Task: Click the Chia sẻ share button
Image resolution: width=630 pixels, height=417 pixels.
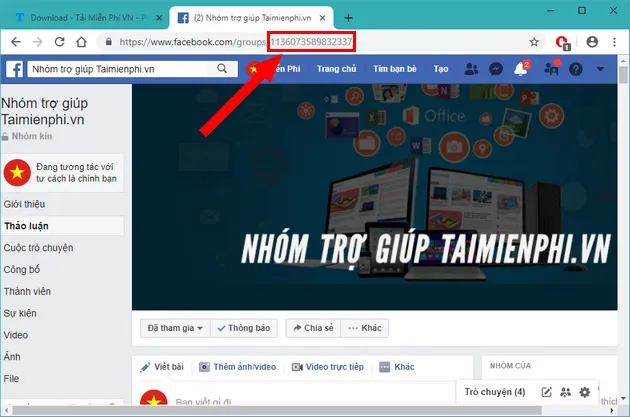Action: coord(313,328)
